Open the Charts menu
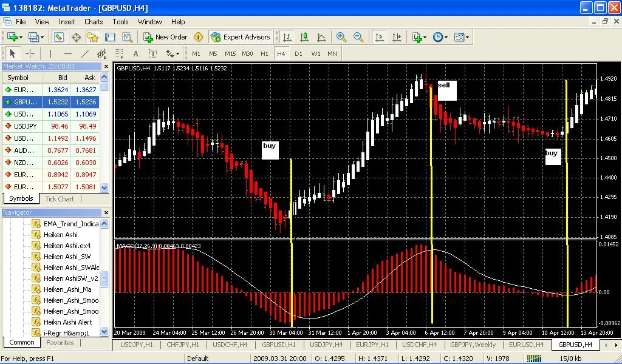The image size is (622, 364). (94, 22)
